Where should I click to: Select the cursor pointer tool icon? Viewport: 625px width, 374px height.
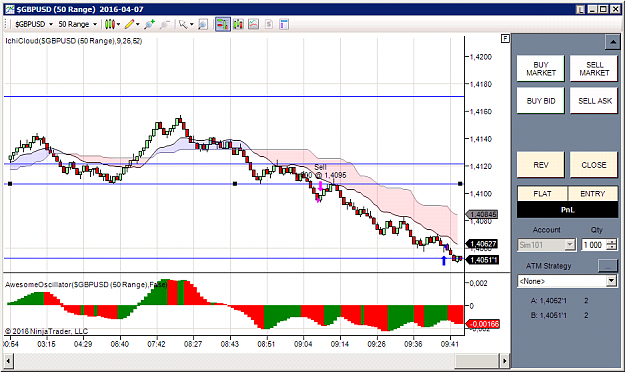[183, 24]
